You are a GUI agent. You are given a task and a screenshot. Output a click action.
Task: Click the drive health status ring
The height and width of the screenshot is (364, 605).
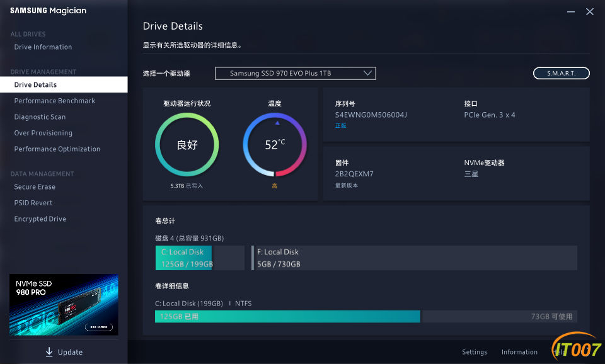click(x=187, y=145)
